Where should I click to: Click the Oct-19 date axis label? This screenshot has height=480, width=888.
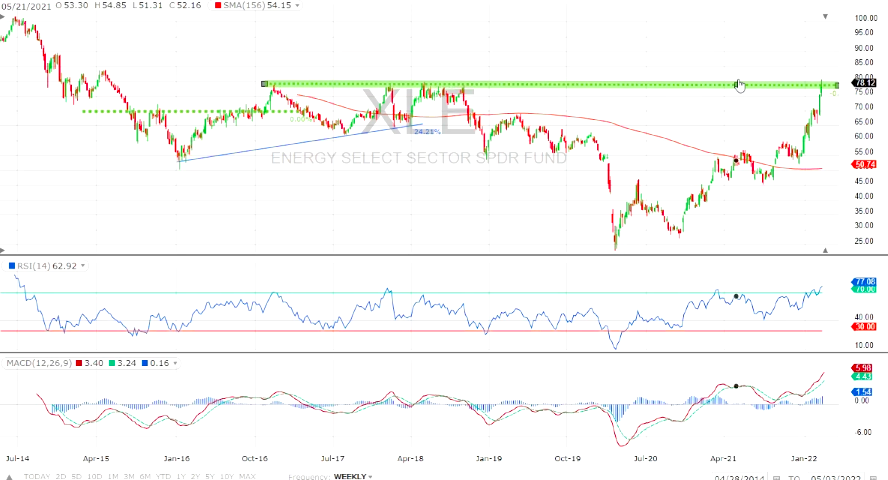tap(567, 458)
